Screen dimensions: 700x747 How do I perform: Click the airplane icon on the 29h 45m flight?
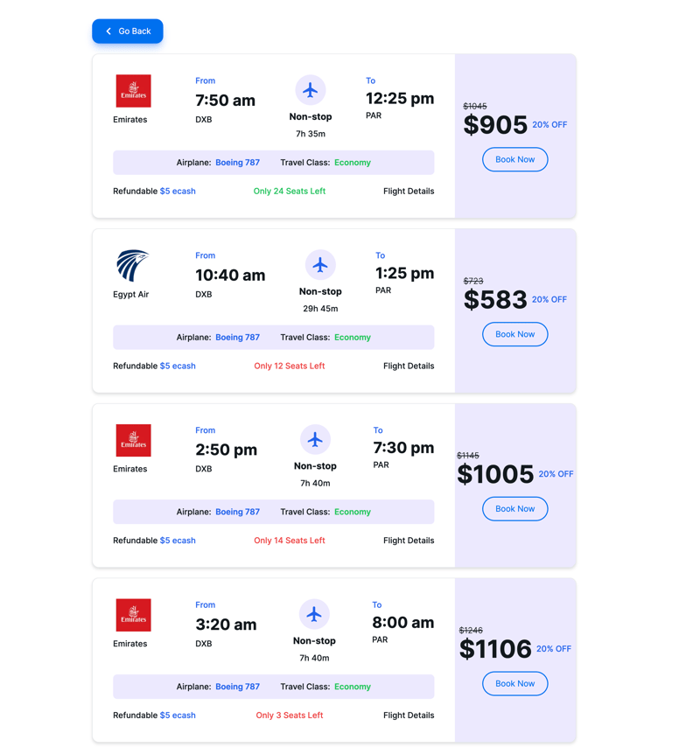coord(320,264)
